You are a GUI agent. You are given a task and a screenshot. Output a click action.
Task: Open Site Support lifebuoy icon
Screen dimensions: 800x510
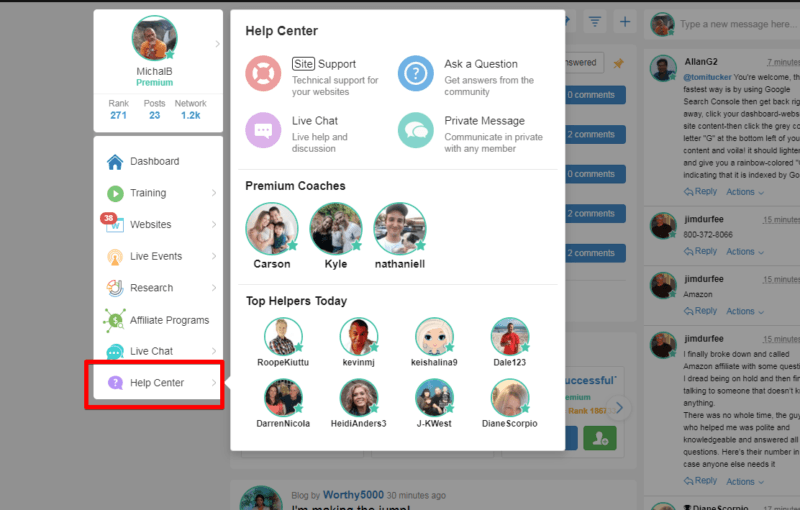tap(263, 73)
